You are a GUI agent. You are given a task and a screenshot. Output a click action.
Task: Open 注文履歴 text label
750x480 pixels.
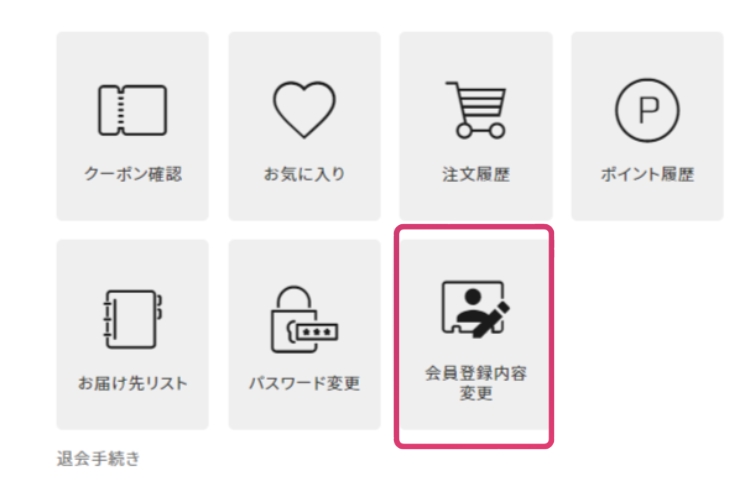(x=476, y=174)
